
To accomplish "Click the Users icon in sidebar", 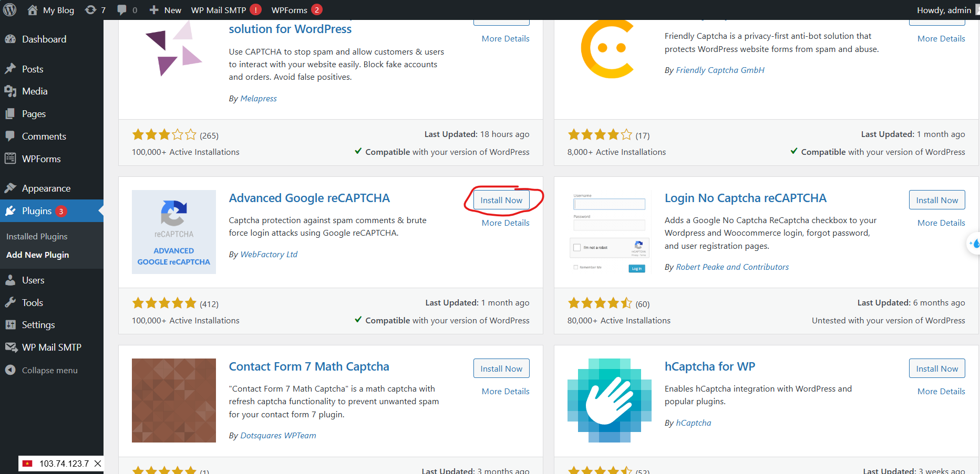I will pos(11,280).
